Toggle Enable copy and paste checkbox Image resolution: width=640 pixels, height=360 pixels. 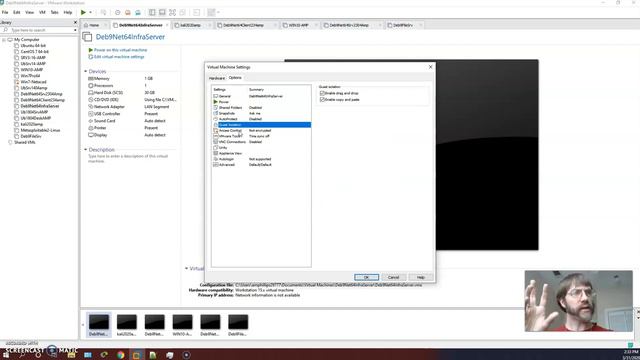(x=322, y=100)
